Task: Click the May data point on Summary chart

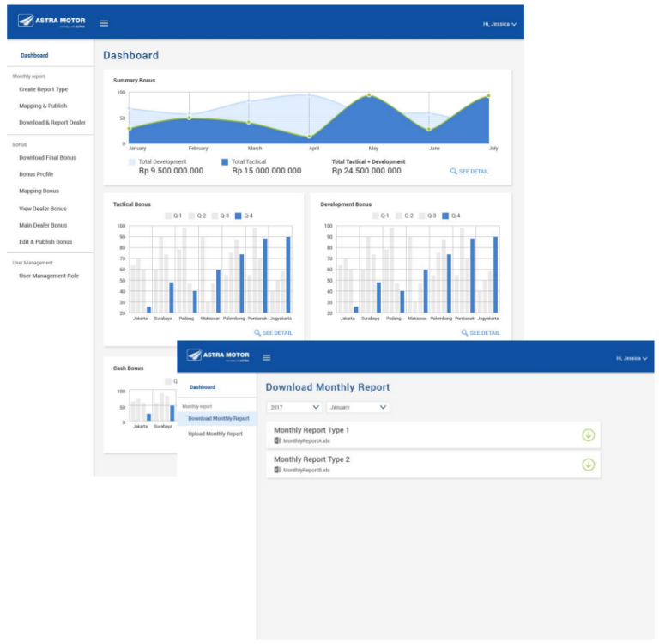Action: pyautogui.click(x=369, y=94)
